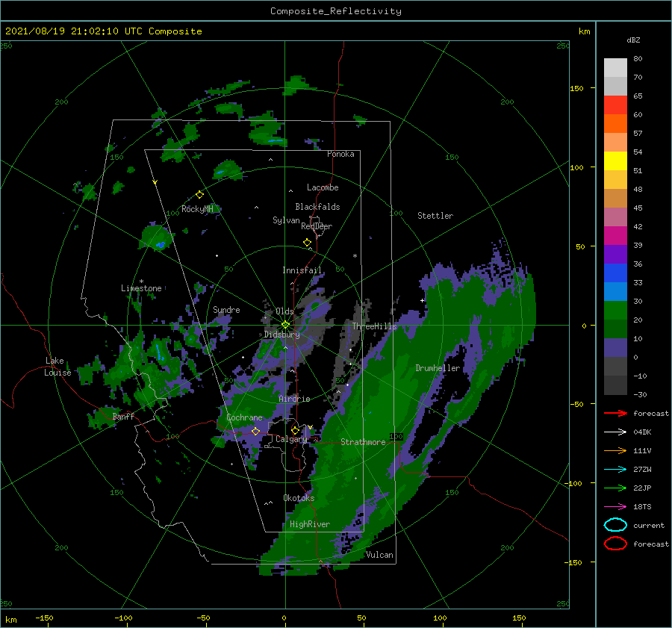Click the magenta 18TS arrow legend icon

tap(615, 507)
